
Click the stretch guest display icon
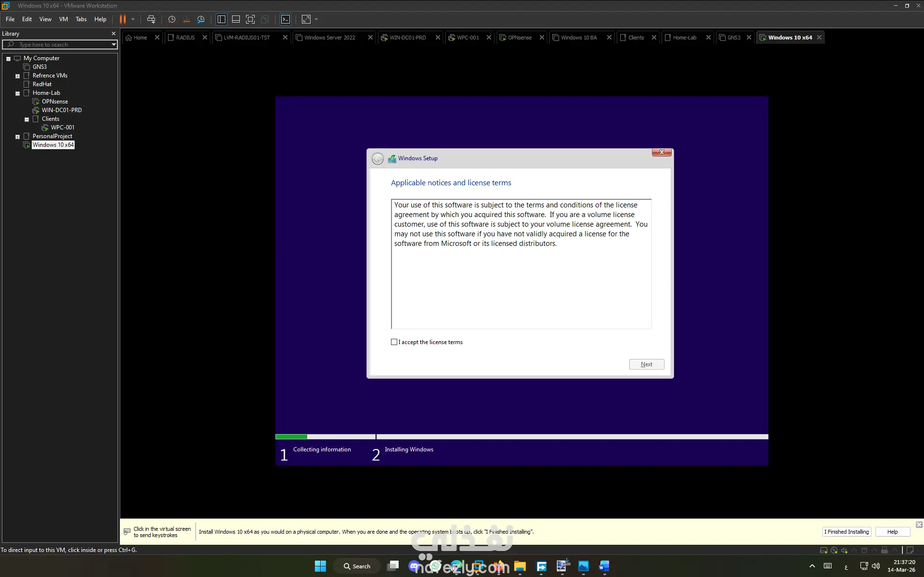(306, 19)
